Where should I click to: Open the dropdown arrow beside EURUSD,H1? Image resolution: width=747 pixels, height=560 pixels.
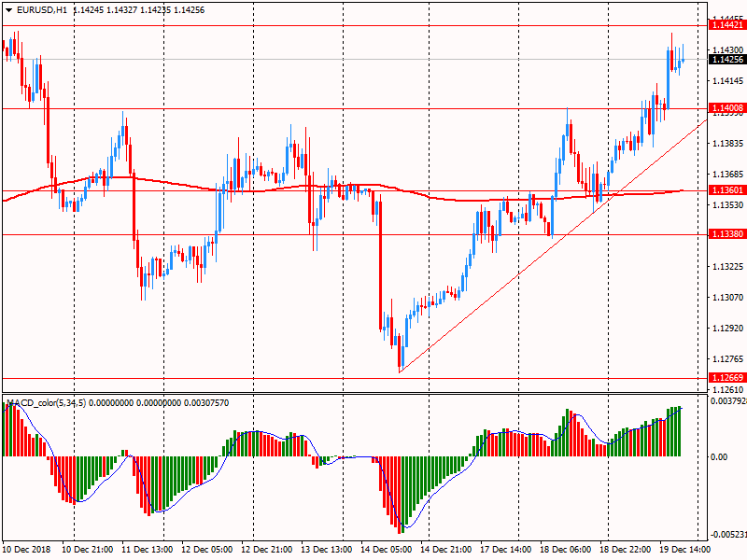(x=8, y=10)
